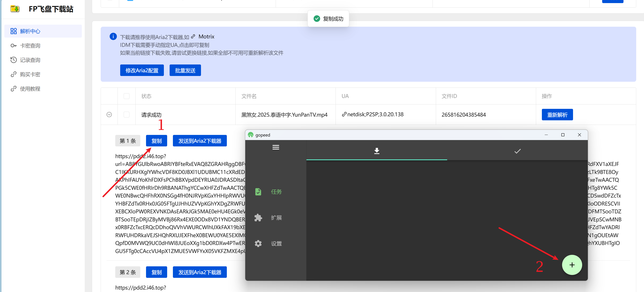Click 批量发送 button

tap(185, 70)
